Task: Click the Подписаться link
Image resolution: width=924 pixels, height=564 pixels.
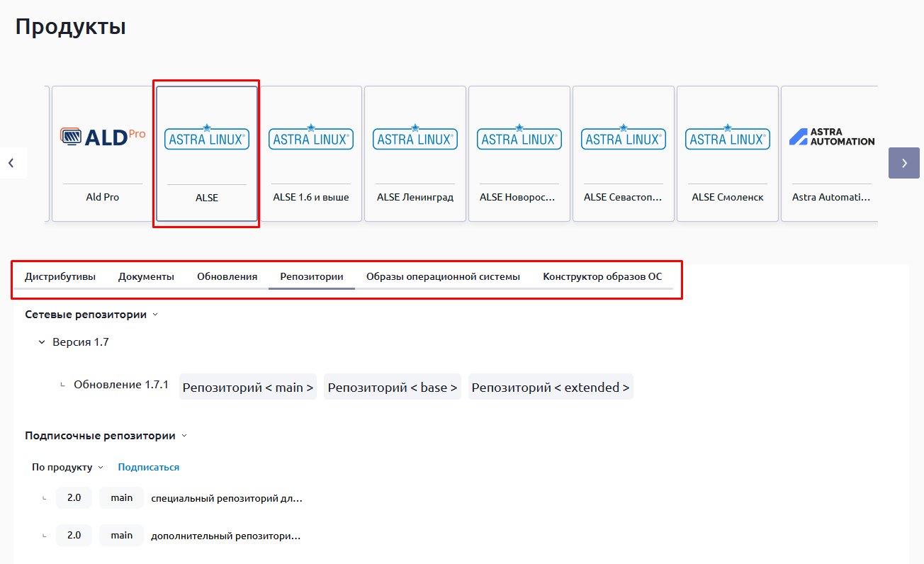Action: pyautogui.click(x=148, y=468)
